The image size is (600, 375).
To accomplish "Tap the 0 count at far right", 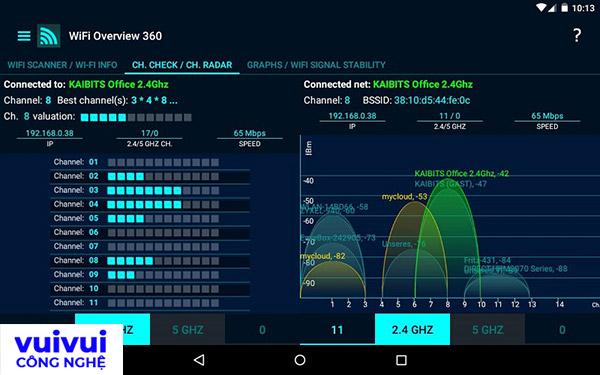I will pyautogui.click(x=562, y=329).
